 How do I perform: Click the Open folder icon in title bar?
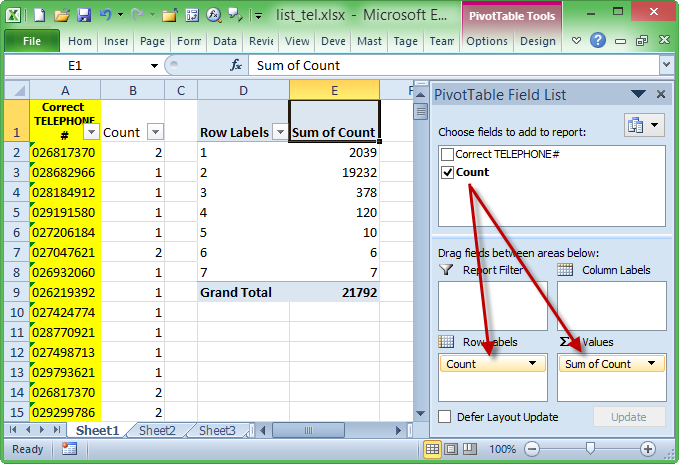[62, 15]
